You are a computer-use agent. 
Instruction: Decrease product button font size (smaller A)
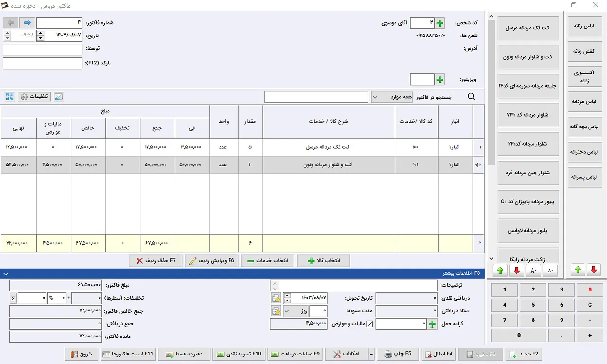[550, 270]
